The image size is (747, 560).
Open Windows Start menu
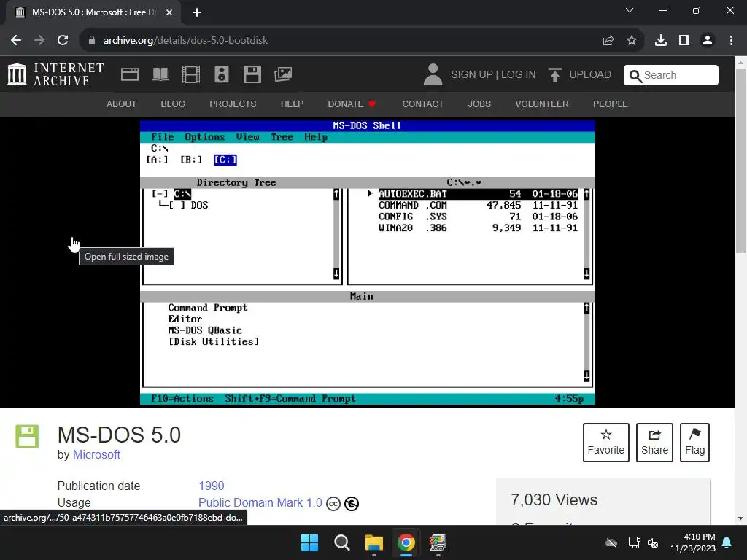(x=309, y=542)
